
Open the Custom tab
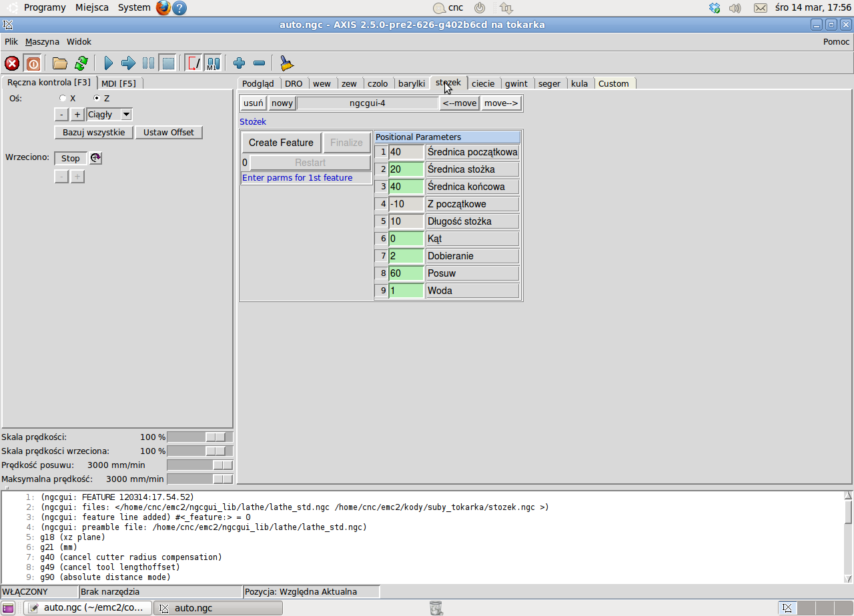click(x=614, y=83)
